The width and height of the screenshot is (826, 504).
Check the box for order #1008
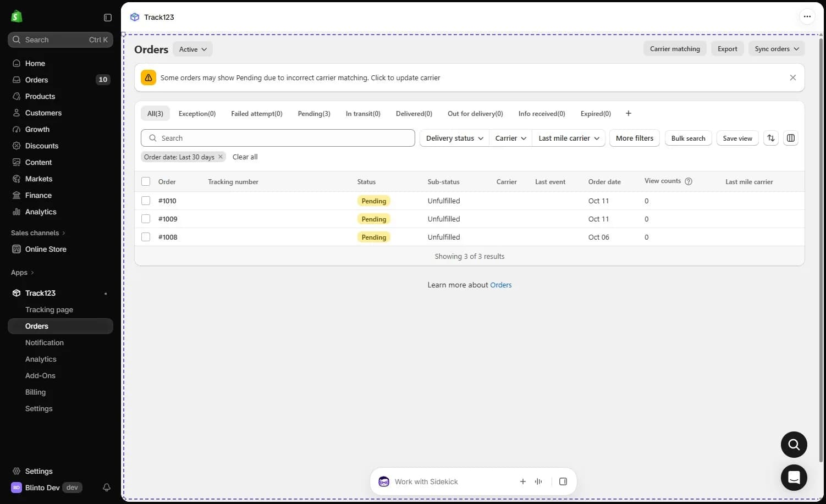pyautogui.click(x=146, y=237)
